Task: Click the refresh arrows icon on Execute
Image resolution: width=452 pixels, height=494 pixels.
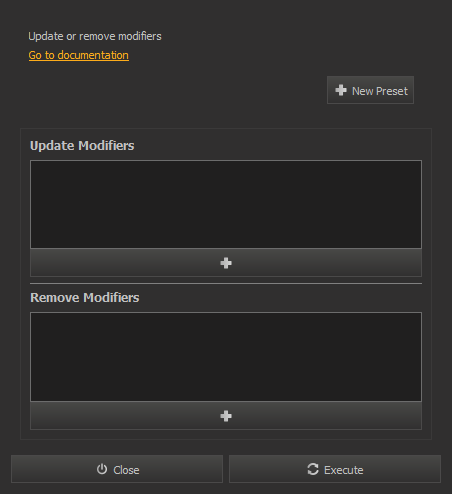Action: pyautogui.click(x=313, y=469)
